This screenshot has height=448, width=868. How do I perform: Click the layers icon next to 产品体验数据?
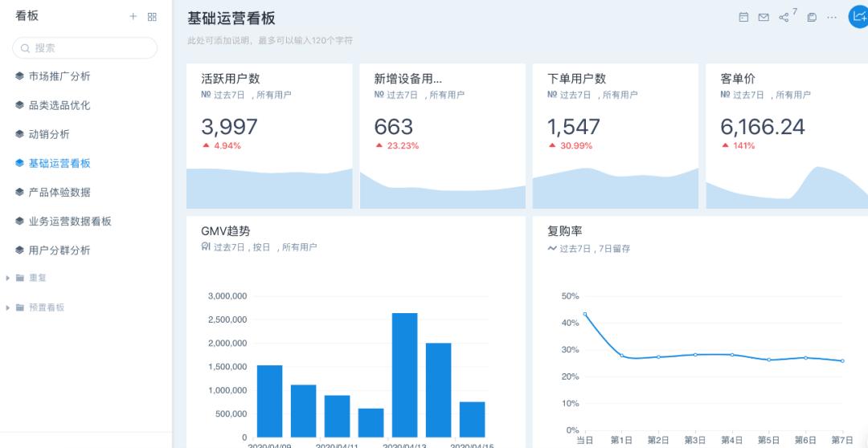(x=19, y=192)
